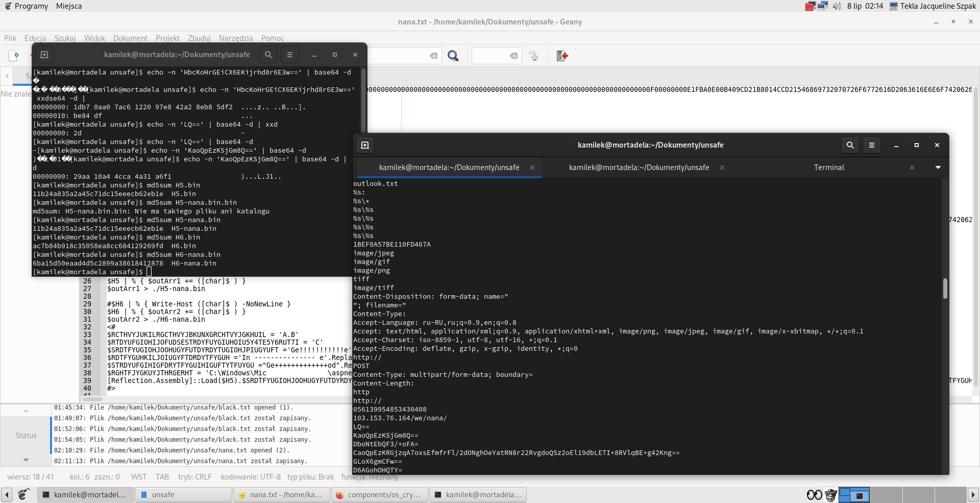Click Geany's red quit toolbar icon

coord(562,56)
